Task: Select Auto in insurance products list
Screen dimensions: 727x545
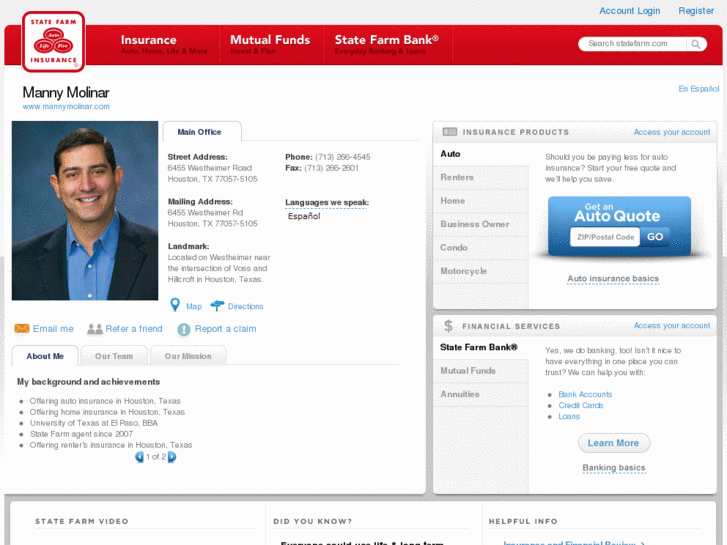Action: (x=481, y=154)
